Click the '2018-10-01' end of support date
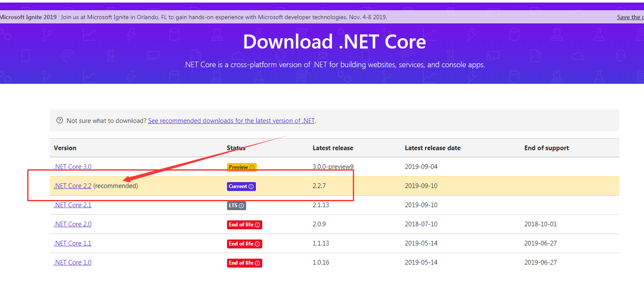644x288 pixels. click(541, 224)
